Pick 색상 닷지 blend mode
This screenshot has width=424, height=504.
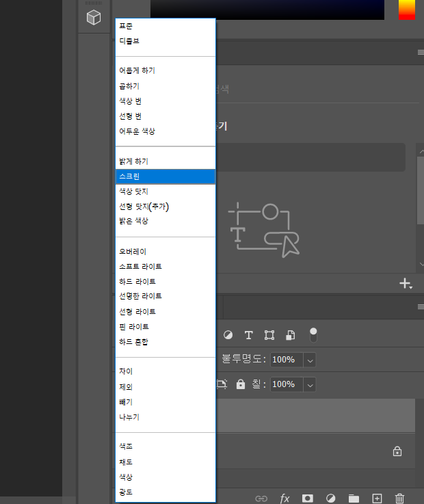(x=165, y=191)
